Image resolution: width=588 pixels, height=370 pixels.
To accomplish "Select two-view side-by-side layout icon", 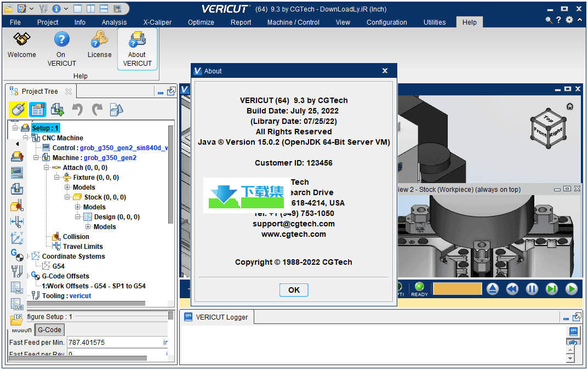I will click(x=90, y=8).
